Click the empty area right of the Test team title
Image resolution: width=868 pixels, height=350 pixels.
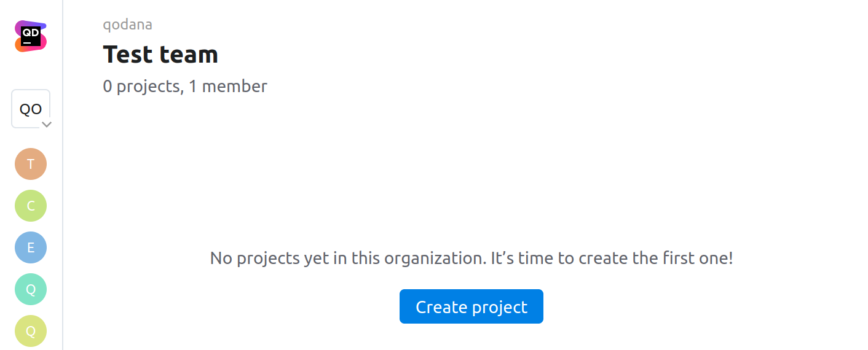tap(492, 54)
